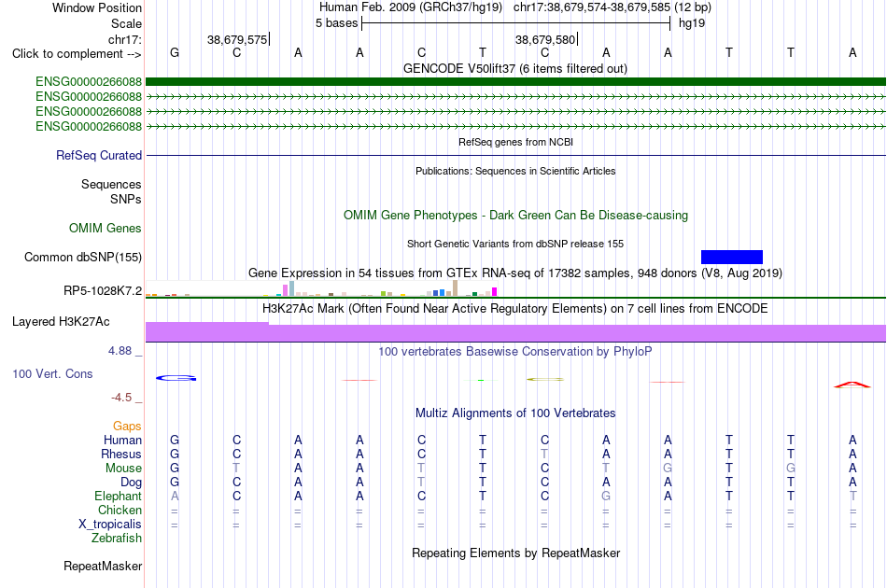Click the '5 bases' scale bar text
Image resolution: width=887 pixels, height=588 pixels.
point(336,23)
